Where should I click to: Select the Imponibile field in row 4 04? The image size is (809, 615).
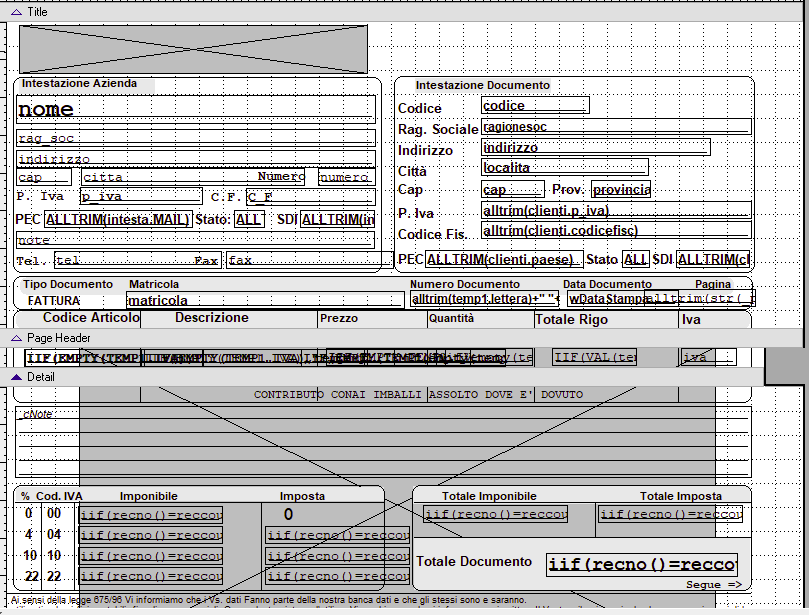click(x=151, y=535)
